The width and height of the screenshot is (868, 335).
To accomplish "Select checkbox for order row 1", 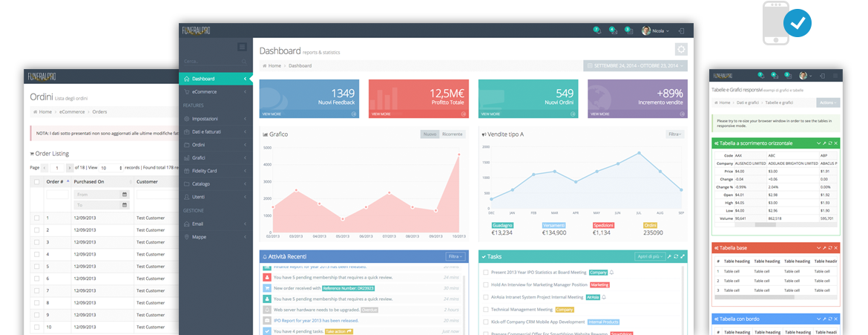I will click(x=36, y=218).
